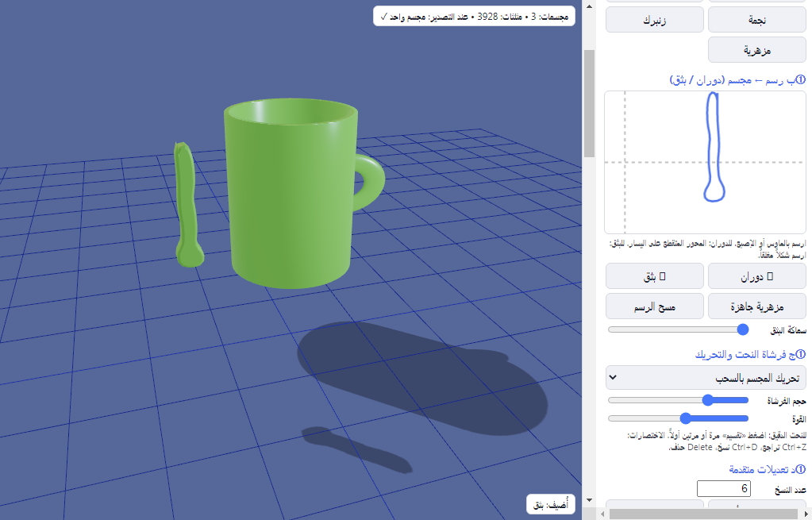
Task: Click the panel's vertical scrollbar up arrow
Action: [x=589, y=6]
